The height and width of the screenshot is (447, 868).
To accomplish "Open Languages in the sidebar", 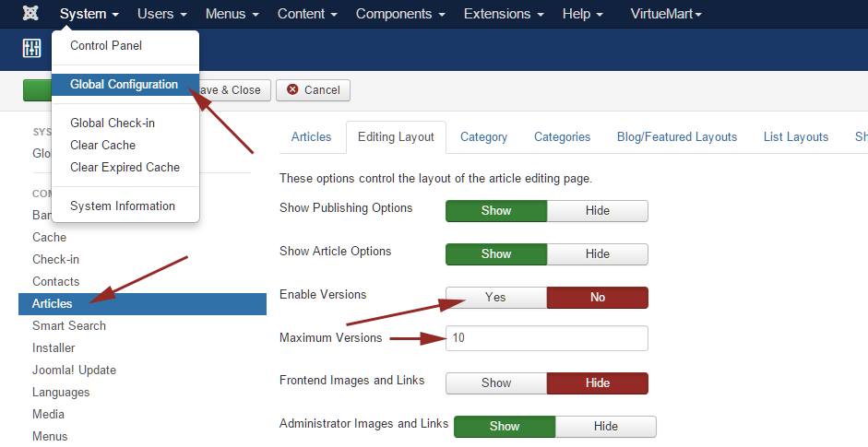I will point(61,393).
